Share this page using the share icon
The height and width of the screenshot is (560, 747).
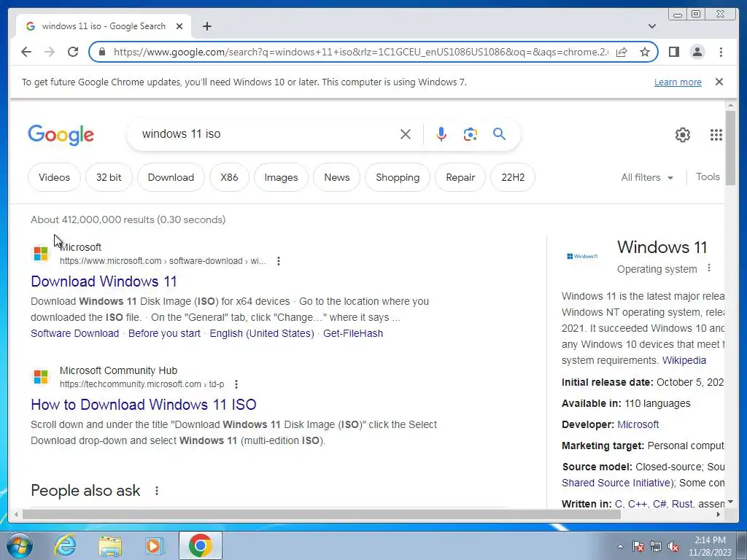(x=622, y=52)
